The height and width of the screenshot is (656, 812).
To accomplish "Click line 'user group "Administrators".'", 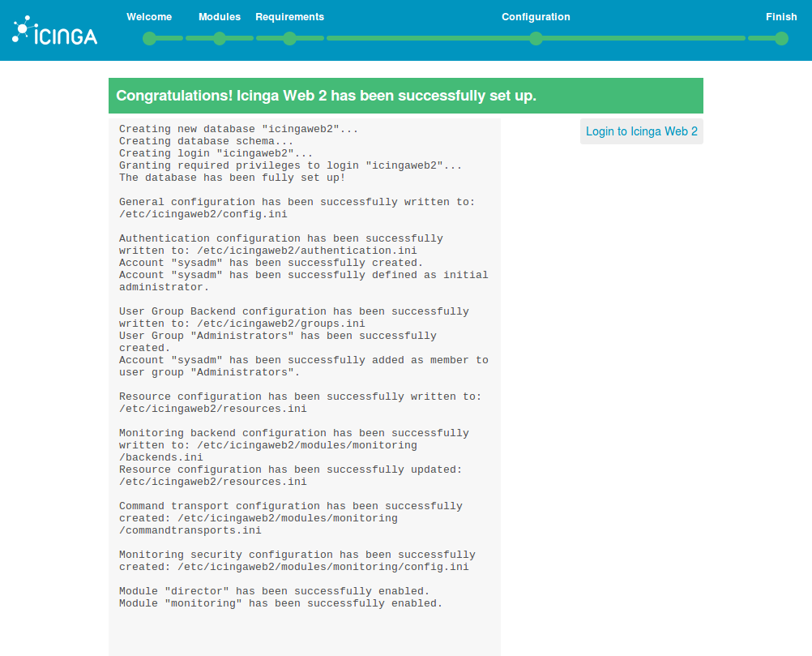I will pyautogui.click(x=209, y=372).
